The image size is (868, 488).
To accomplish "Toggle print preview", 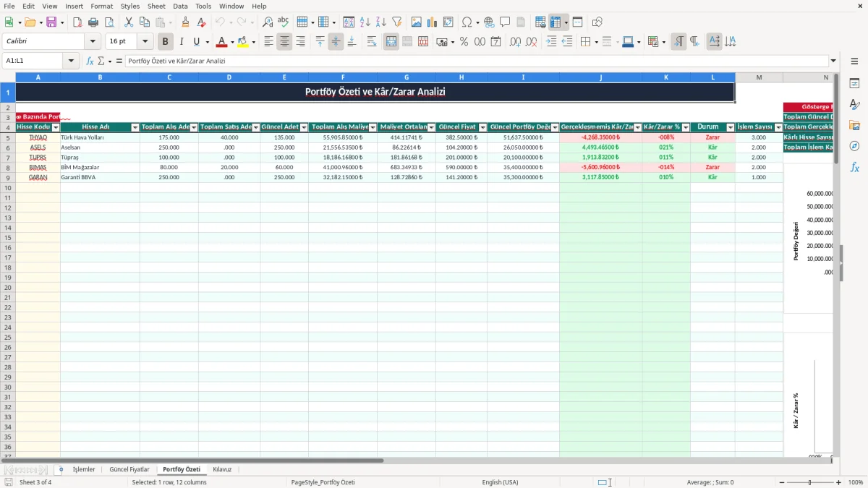I will pyautogui.click(x=109, y=22).
